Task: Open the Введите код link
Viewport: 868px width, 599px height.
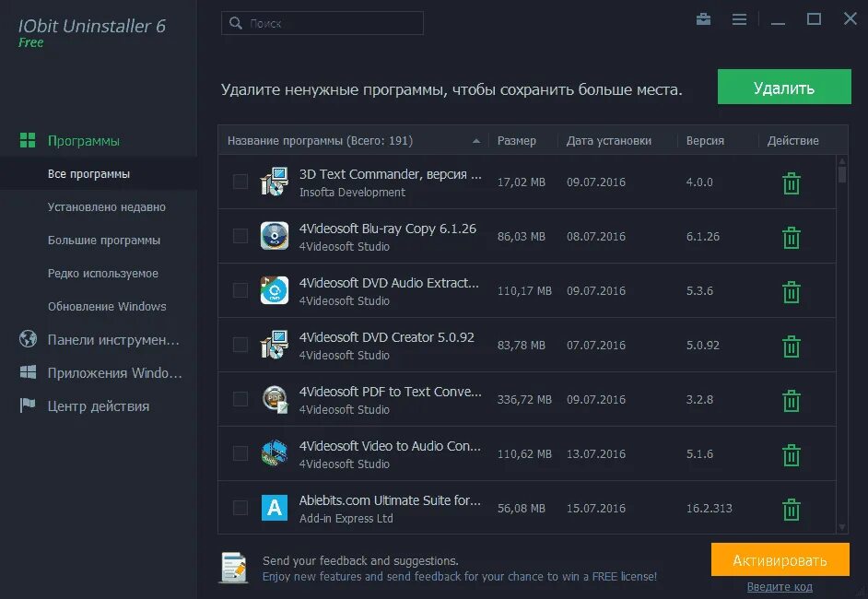Action: point(780,587)
